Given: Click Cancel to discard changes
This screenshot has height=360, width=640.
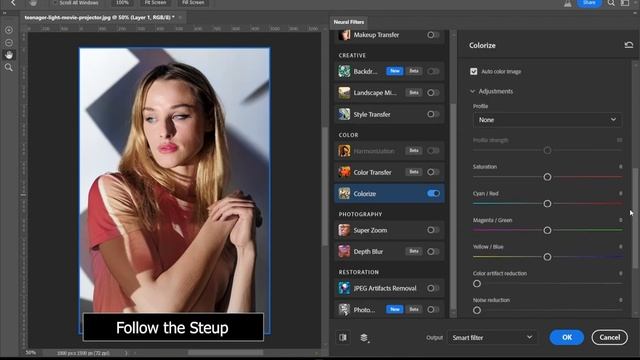Looking at the screenshot, I should click(610, 338).
